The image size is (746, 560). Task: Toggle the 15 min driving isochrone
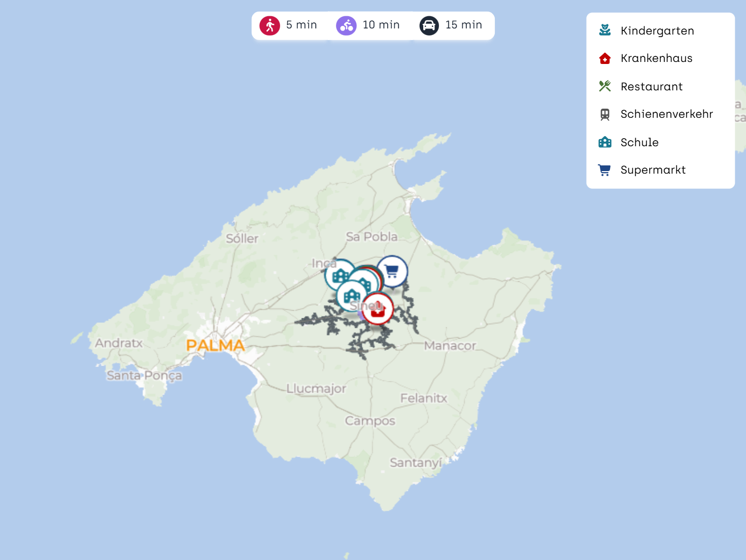point(451,25)
